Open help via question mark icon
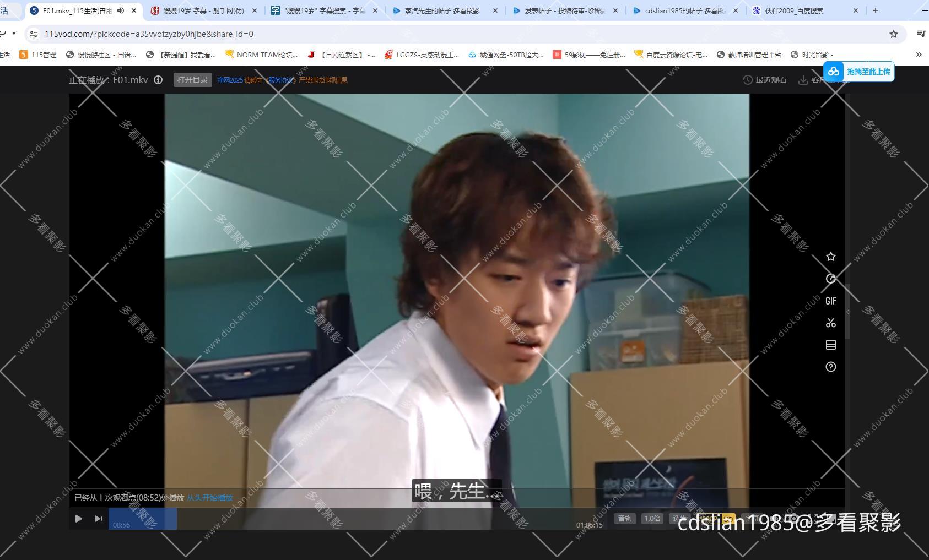The height and width of the screenshot is (560, 929). [x=831, y=367]
